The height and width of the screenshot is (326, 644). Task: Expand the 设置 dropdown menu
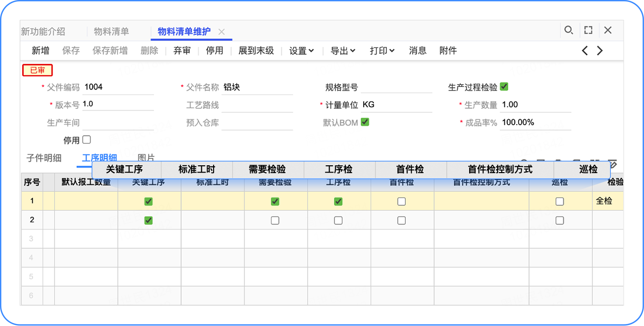(301, 50)
